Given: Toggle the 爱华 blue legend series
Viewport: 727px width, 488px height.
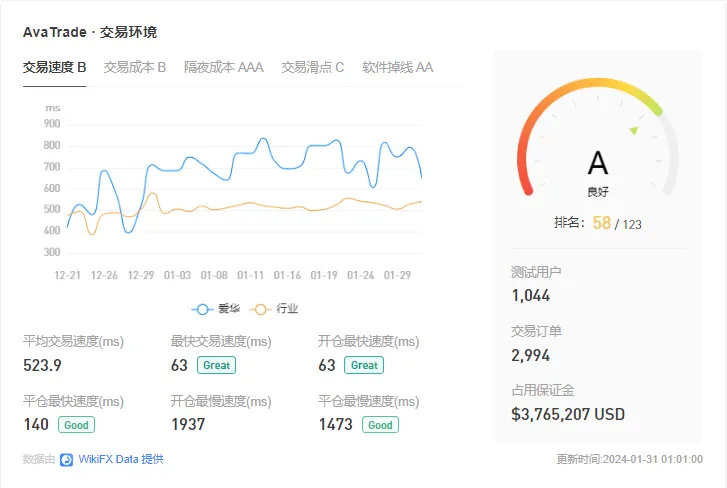Looking at the screenshot, I should pyautogui.click(x=216, y=309).
